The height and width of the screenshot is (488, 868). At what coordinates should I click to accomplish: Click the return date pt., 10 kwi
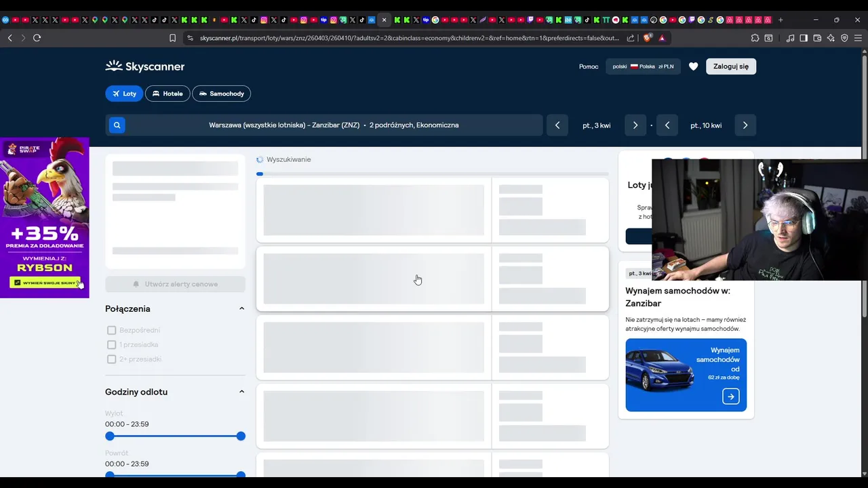point(706,125)
